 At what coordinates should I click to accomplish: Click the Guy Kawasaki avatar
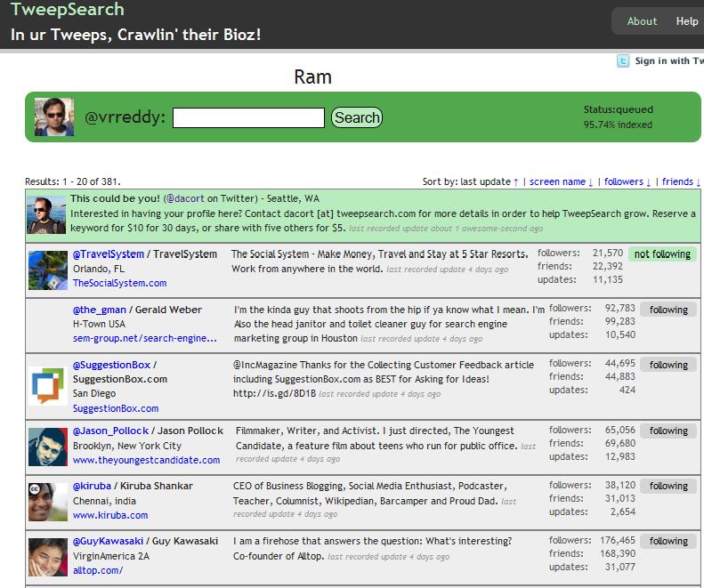tap(47, 557)
